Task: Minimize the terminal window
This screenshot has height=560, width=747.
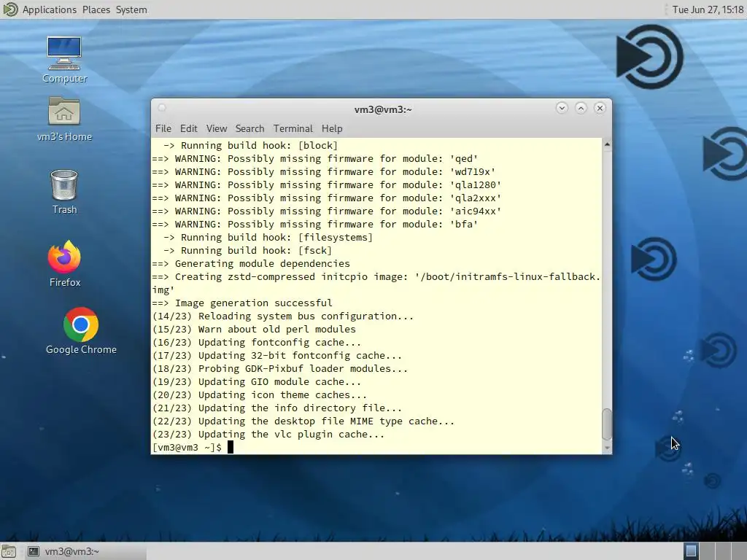Action: coord(562,108)
